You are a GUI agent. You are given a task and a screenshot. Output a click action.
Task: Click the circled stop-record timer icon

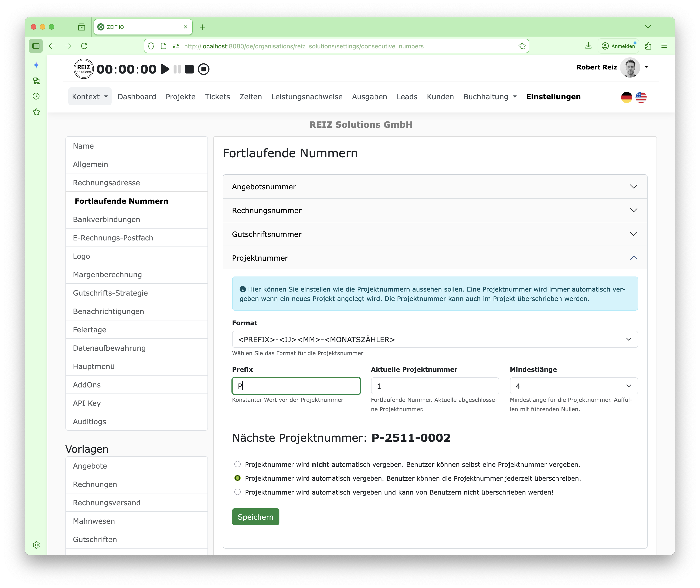click(x=203, y=69)
